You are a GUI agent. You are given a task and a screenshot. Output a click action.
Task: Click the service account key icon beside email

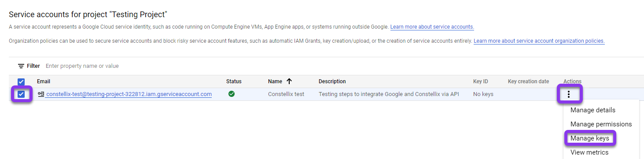coord(41,94)
